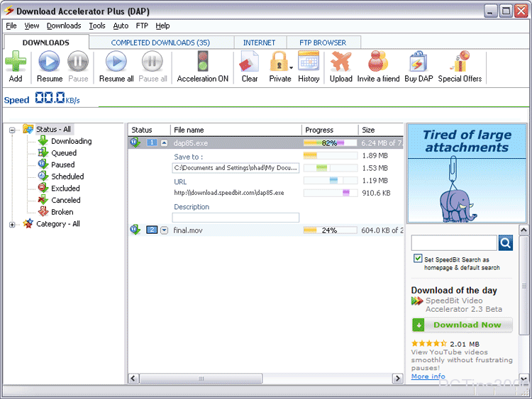Image resolution: width=532 pixels, height=399 pixels.
Task: Switch to the INTERNET tab
Action: (x=259, y=43)
